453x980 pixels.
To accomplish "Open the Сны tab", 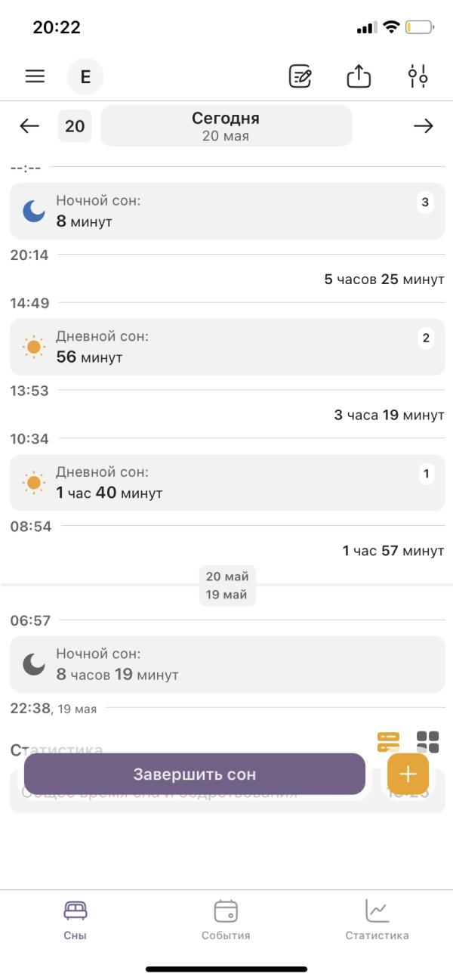I will click(75, 920).
